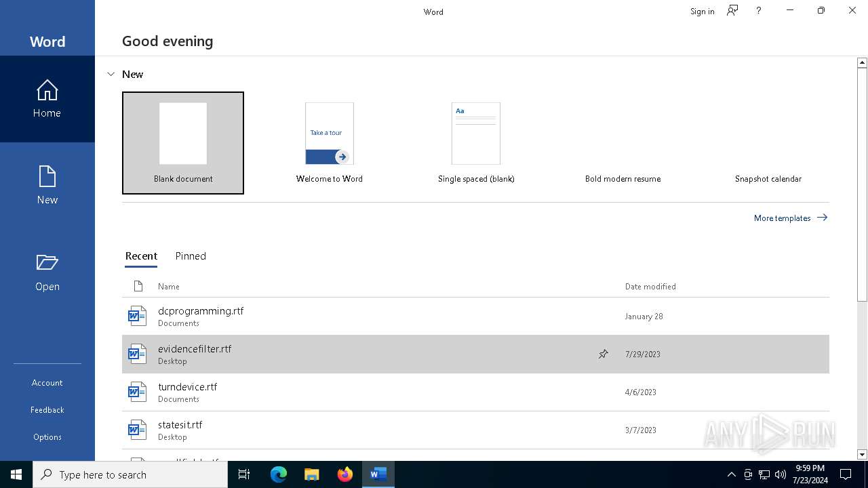Screen dimensions: 868x488
Task: Click scrollbar up arrow
Action: (x=862, y=62)
